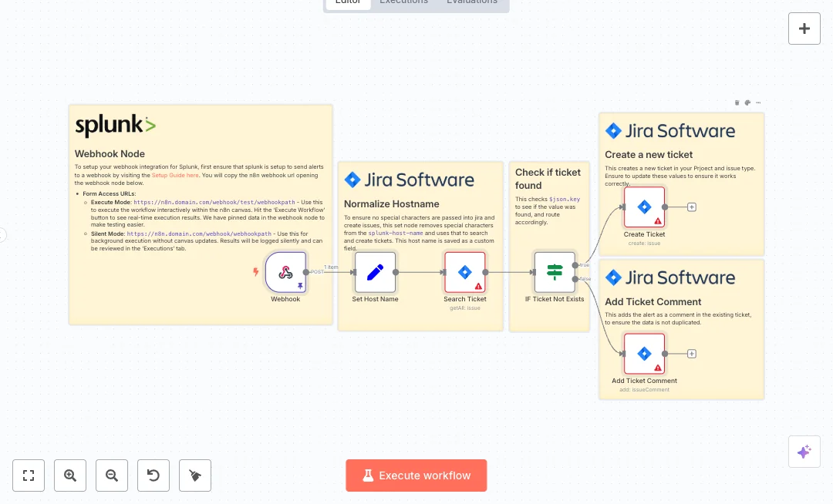Zoom out of the canvas

tap(112, 475)
